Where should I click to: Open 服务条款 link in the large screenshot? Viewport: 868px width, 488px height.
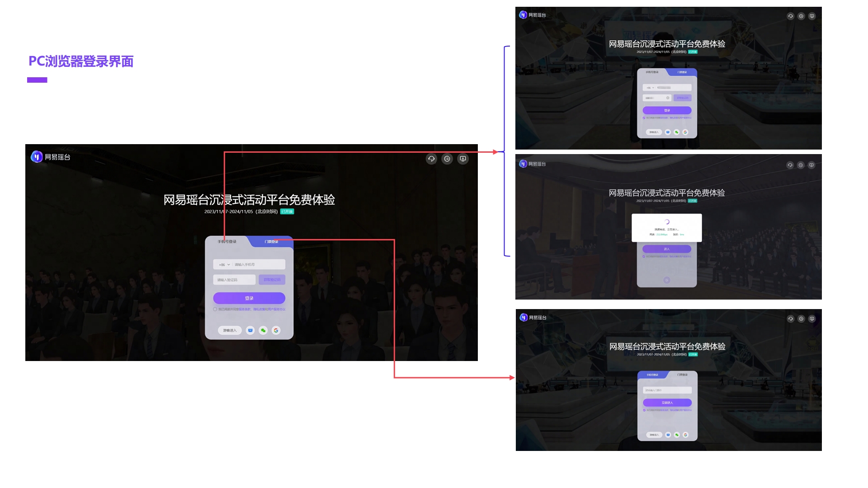coord(245,310)
